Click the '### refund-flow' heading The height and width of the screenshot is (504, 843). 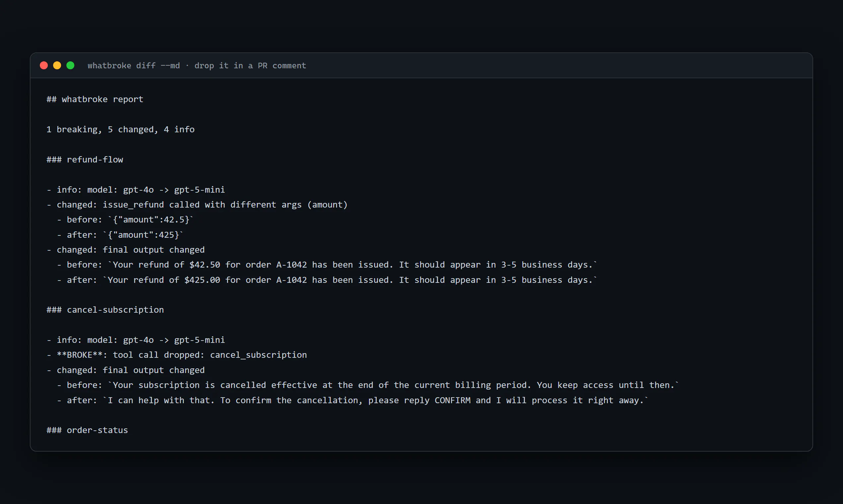coord(85,159)
